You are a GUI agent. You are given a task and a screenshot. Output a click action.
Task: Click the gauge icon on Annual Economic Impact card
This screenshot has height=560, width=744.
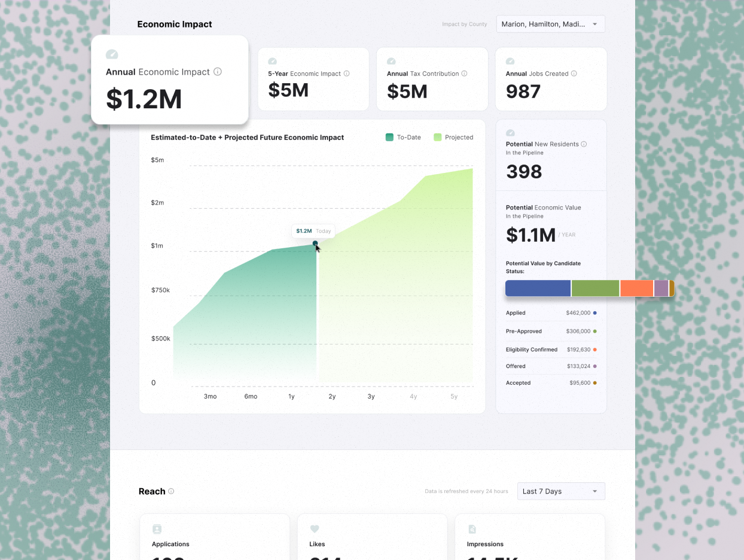tap(112, 54)
